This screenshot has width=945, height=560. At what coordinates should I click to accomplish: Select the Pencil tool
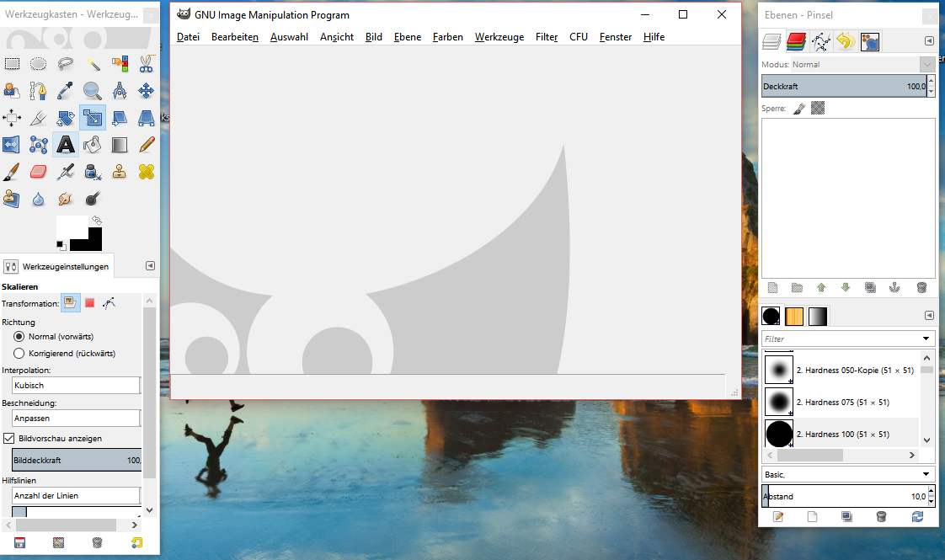[146, 145]
